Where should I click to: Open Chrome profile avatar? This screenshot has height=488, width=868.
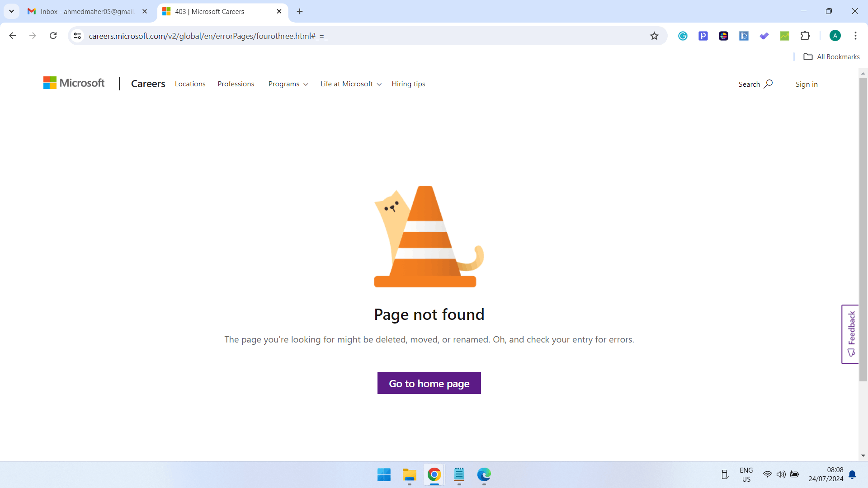click(x=835, y=36)
